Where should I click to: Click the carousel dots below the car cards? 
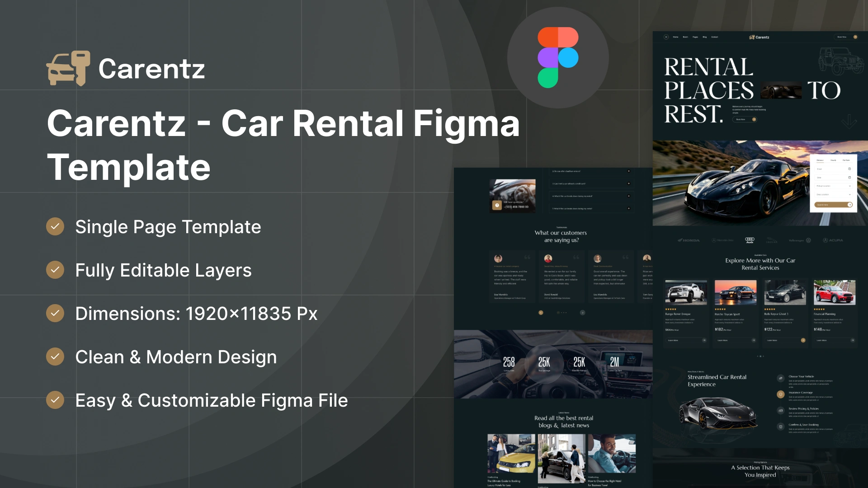click(760, 356)
